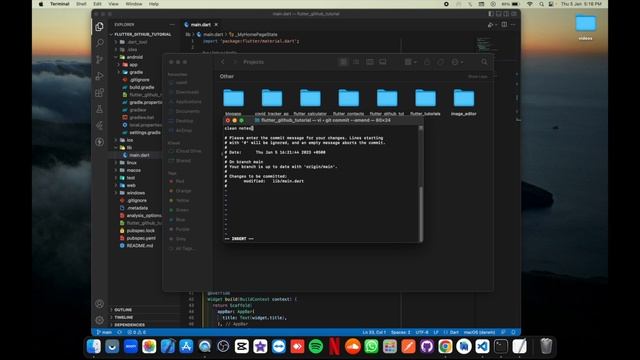Screen dimensions: 640x360
Task: Open the Trash in the dock
Action: tap(546, 347)
